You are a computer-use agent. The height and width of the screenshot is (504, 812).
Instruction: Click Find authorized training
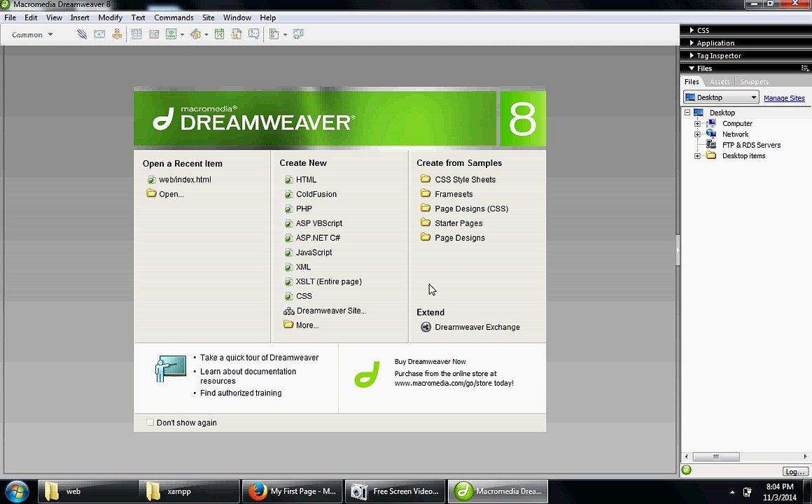pyautogui.click(x=241, y=393)
